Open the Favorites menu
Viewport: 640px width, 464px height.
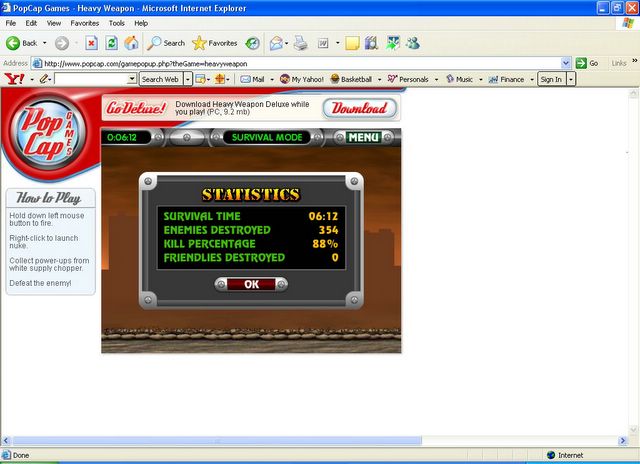(x=84, y=23)
